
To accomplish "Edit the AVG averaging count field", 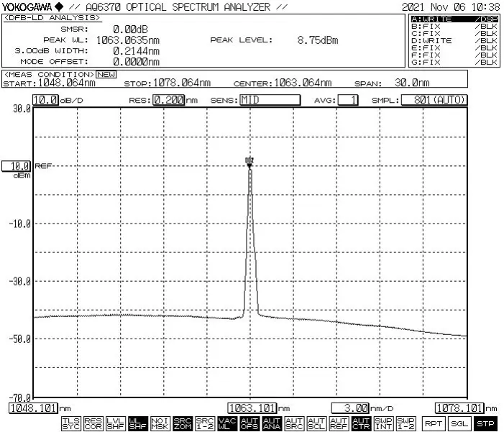I will [348, 100].
